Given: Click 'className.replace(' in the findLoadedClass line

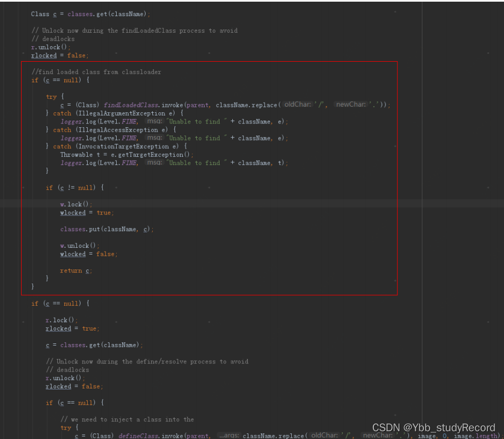Looking at the screenshot, I should [x=248, y=105].
